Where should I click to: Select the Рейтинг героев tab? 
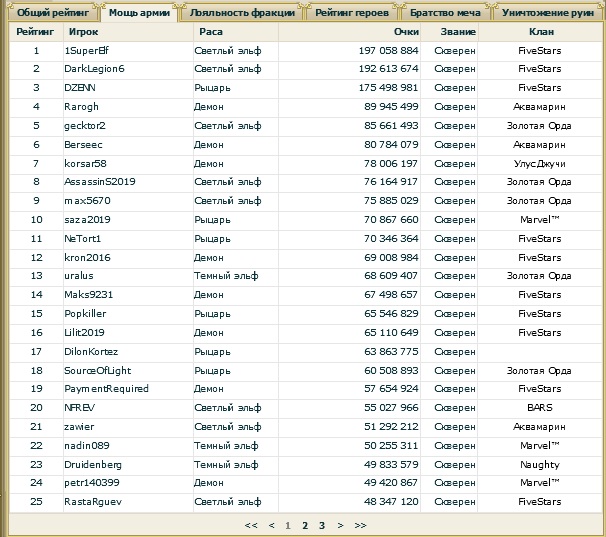[x=350, y=13]
